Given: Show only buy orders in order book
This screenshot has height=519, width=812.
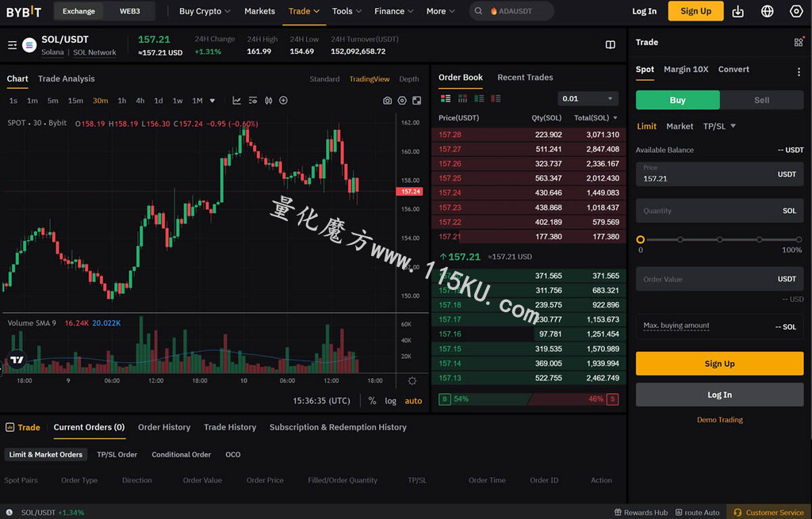Looking at the screenshot, I should click(x=479, y=98).
